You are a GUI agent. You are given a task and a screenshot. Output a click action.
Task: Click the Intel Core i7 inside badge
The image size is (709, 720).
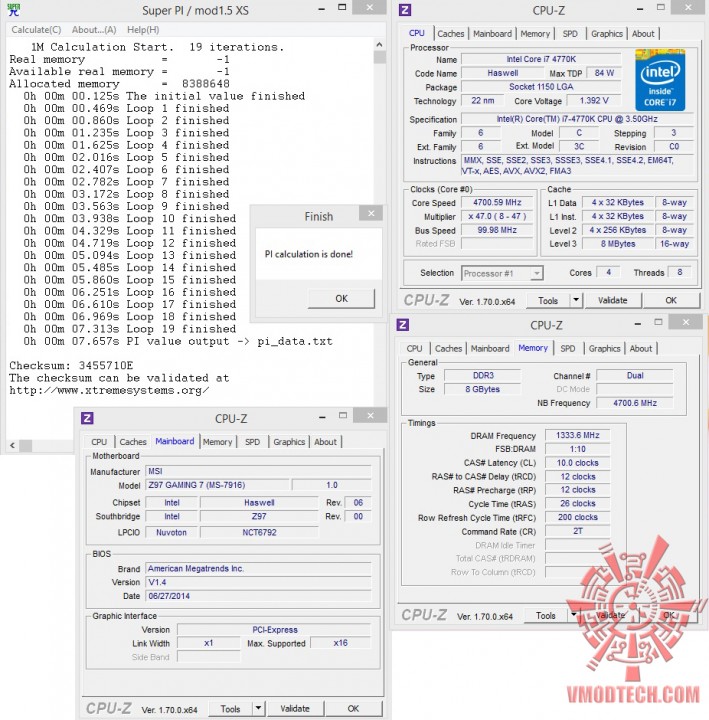click(660, 80)
